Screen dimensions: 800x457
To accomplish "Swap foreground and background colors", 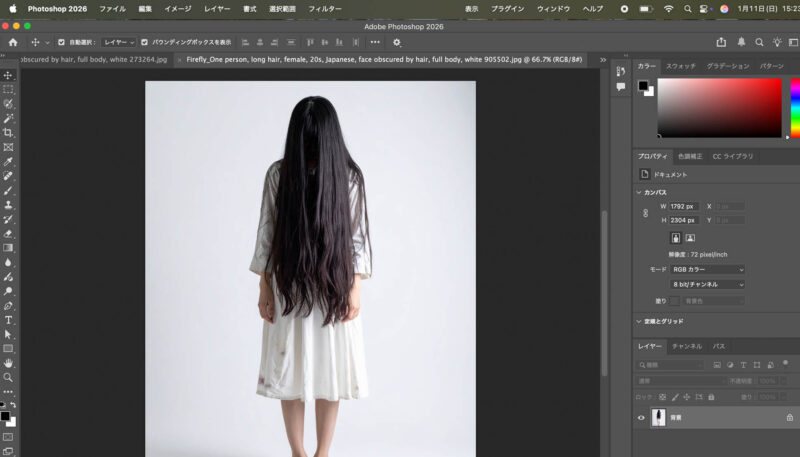I will 13,405.
